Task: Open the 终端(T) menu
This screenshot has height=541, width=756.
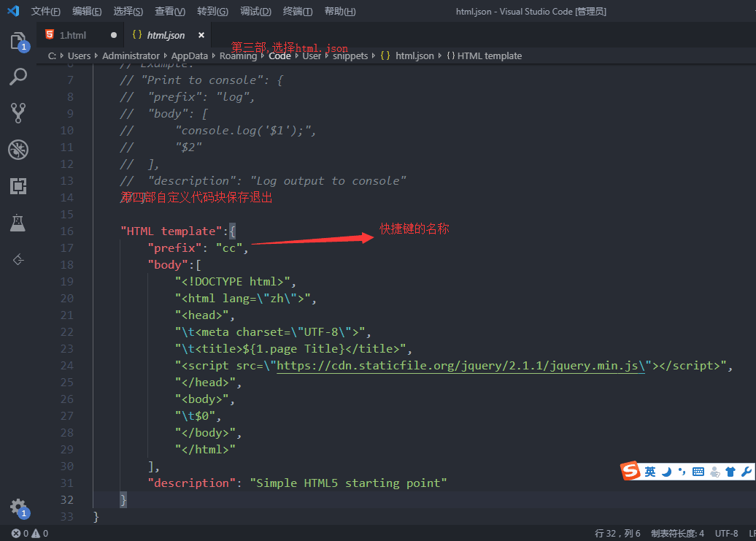Action: pyautogui.click(x=298, y=11)
